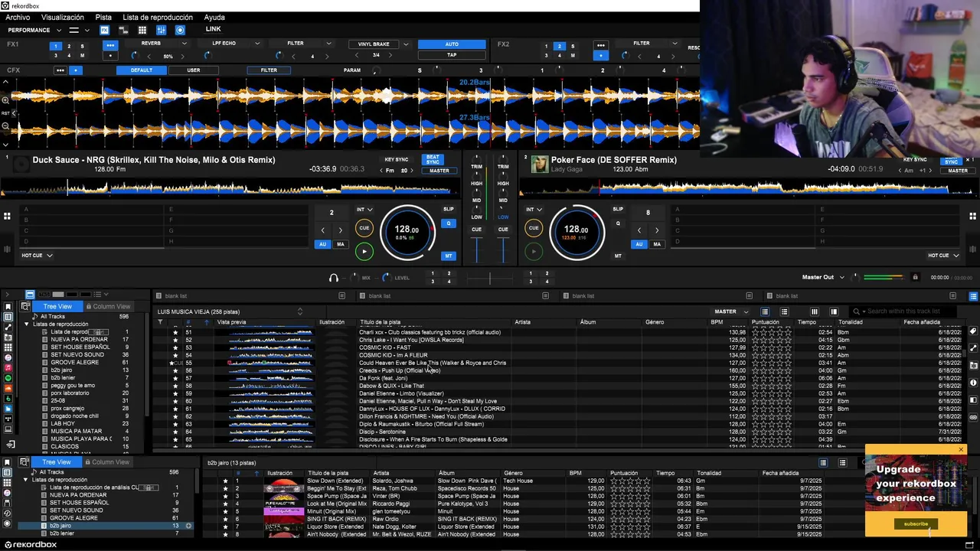Viewport: 980px width, 551px height.
Task: Click the headphones cue icon
Action: (333, 278)
